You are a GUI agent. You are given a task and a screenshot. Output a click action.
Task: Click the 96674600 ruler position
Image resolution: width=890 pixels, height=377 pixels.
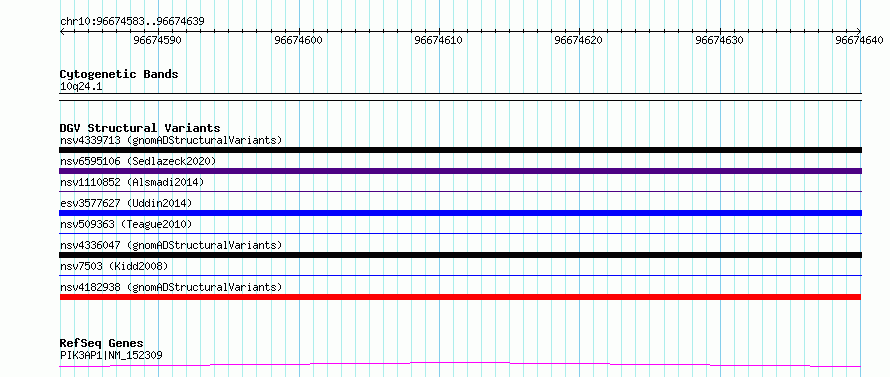pos(298,40)
